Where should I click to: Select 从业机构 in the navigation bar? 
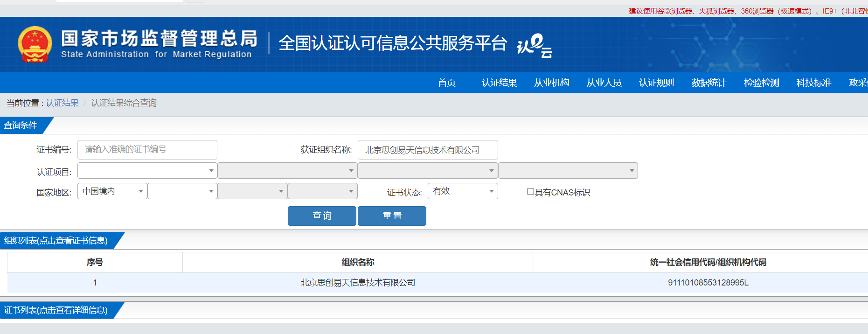coord(551,83)
